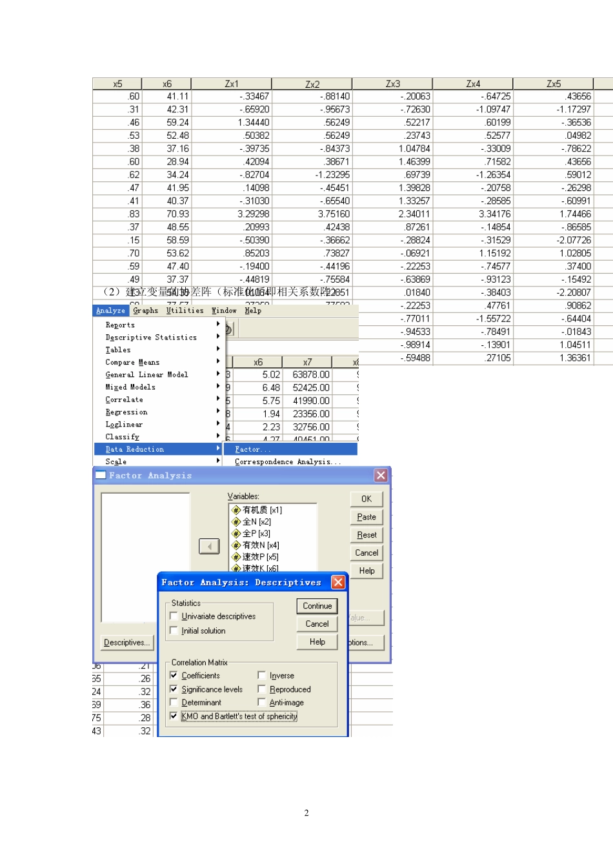
Task: Click the variable icon beside 有效N [x4]
Action: [x=236, y=545]
